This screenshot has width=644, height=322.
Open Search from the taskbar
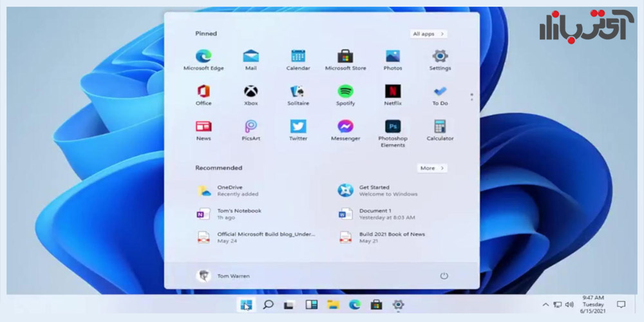(x=268, y=305)
